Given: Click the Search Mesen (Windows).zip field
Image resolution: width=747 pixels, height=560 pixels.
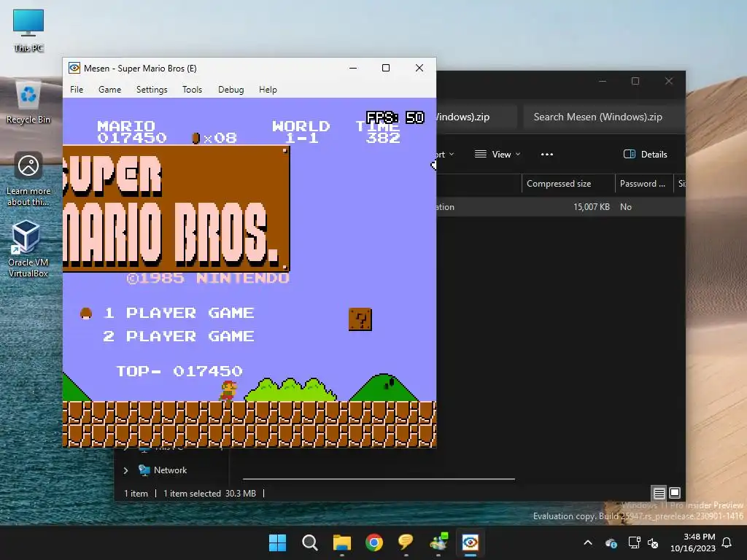Looking at the screenshot, I should (603, 117).
